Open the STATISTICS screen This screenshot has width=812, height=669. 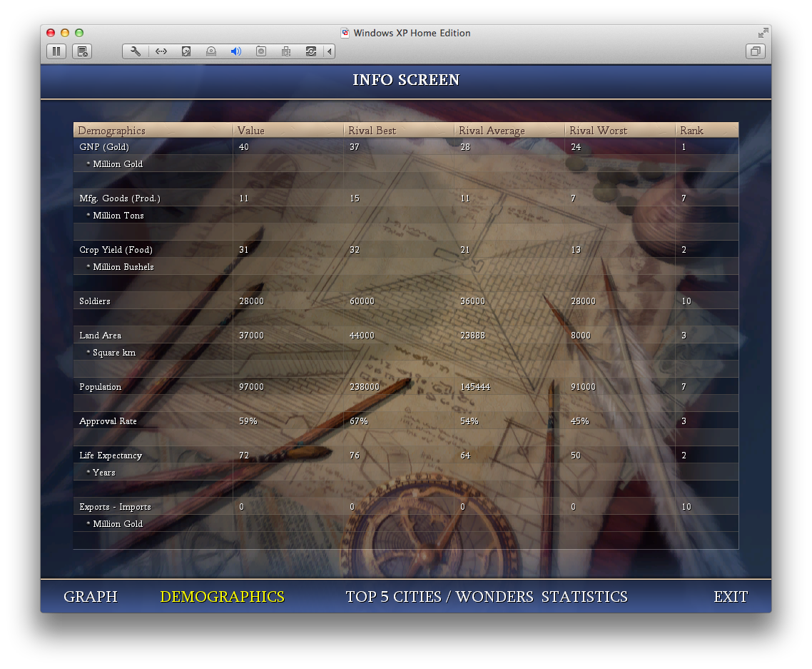point(584,596)
